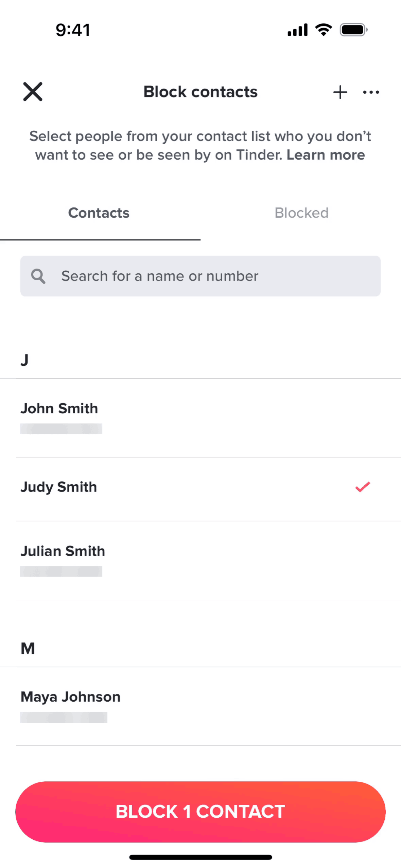The width and height of the screenshot is (401, 868).
Task: Select John Smith to block
Action: 59,409
